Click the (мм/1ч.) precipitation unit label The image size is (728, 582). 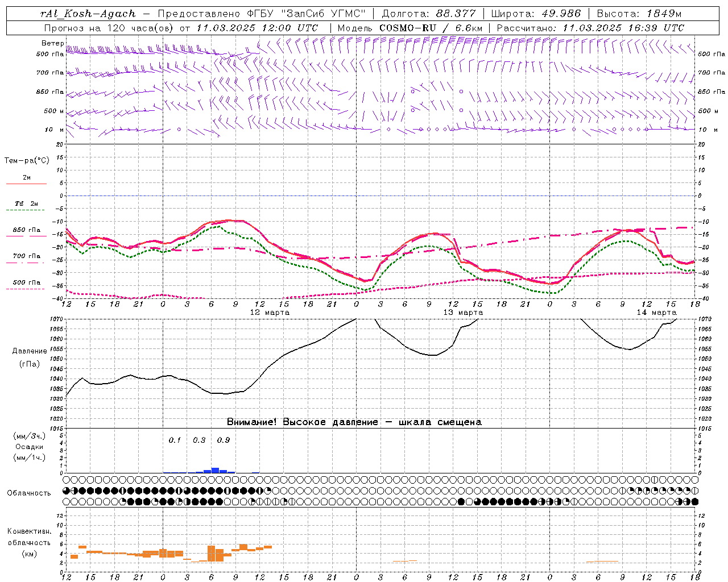click(x=30, y=458)
